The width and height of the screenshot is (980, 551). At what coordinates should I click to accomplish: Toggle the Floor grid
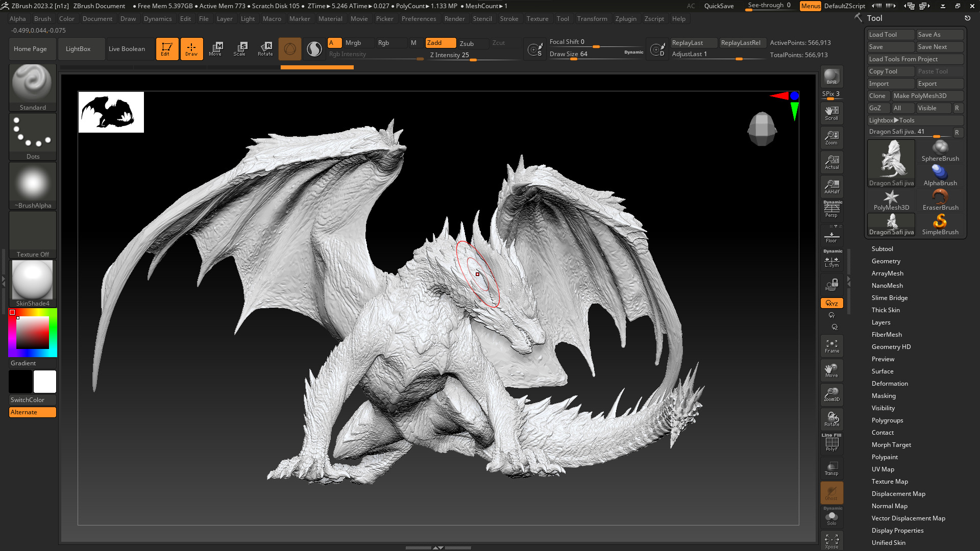click(831, 236)
